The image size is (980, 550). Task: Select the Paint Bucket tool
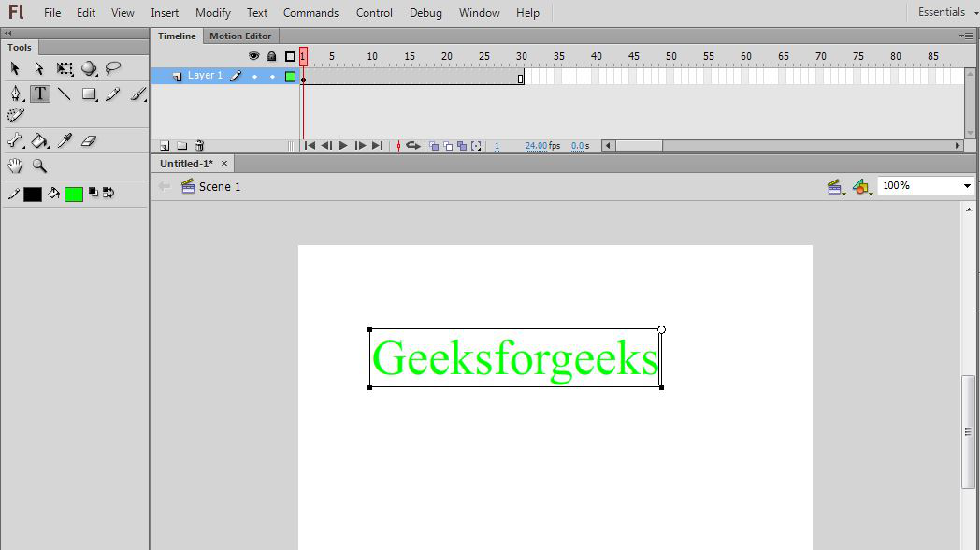40,140
